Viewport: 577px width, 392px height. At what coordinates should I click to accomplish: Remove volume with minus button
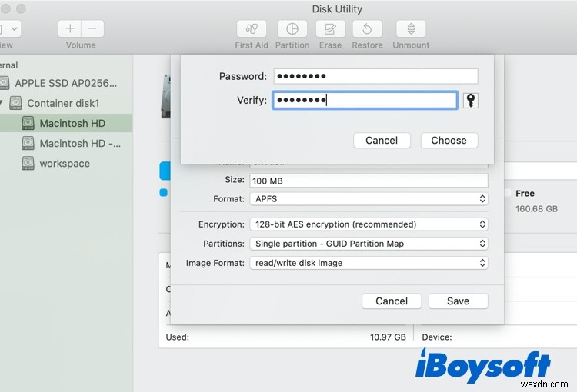[92, 28]
